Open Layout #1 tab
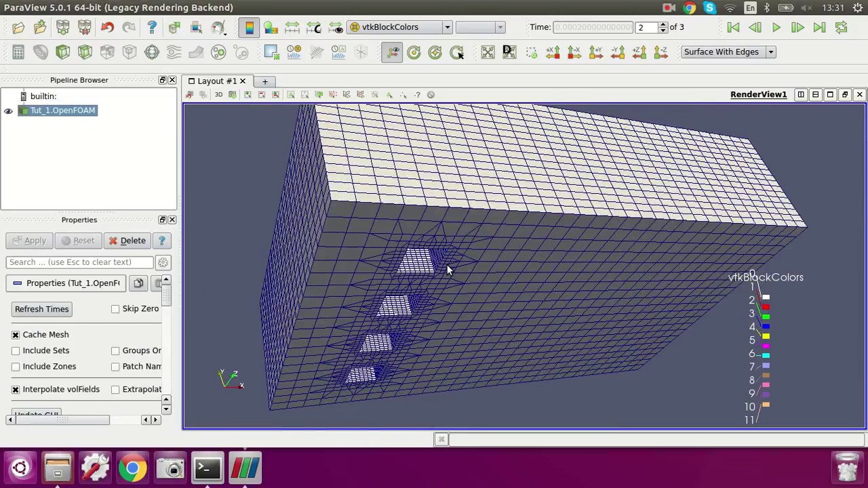This screenshot has height=488, width=868. coord(217,81)
